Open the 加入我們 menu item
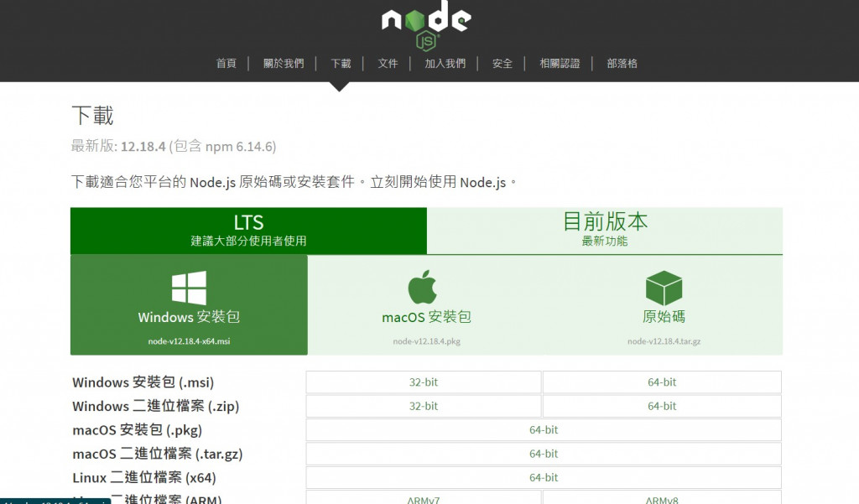This screenshot has height=504, width=859. point(445,64)
